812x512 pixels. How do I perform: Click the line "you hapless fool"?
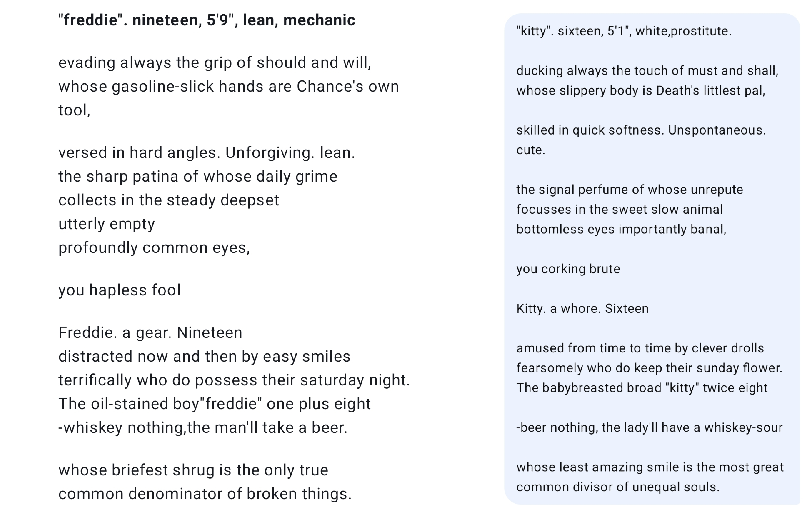click(x=120, y=290)
